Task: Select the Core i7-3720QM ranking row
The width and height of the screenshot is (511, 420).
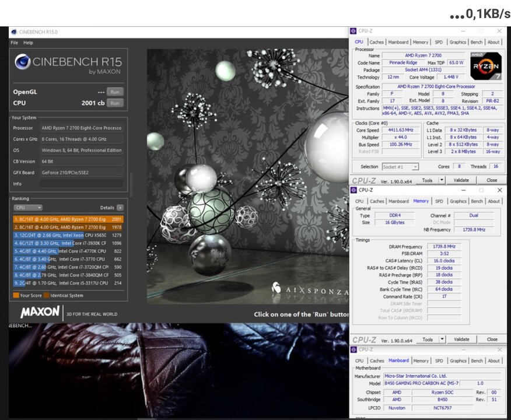Action: click(68, 267)
